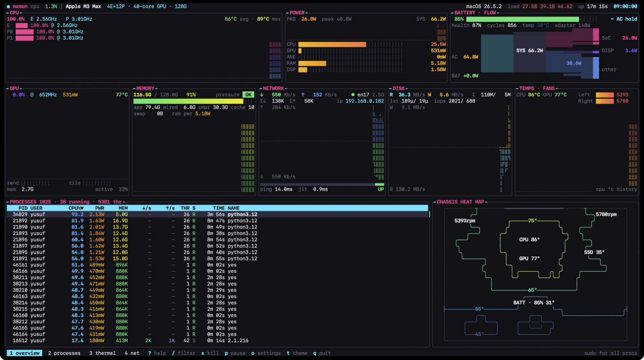Click the Left fan 5393 speed bar

click(605, 95)
